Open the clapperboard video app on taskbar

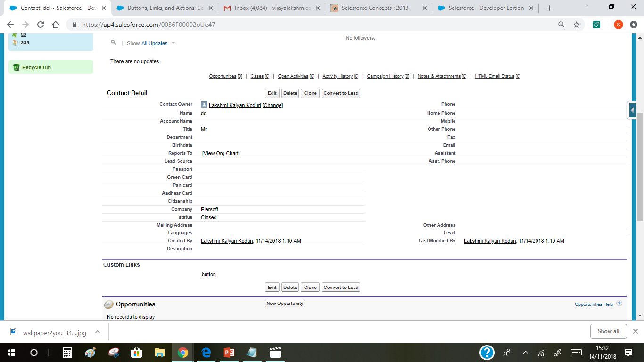(275, 352)
